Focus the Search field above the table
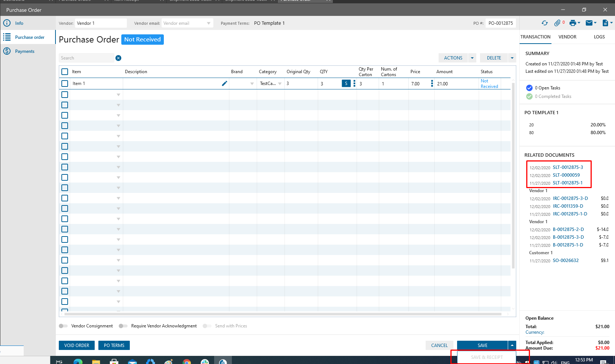The image size is (615, 364). pos(87,58)
